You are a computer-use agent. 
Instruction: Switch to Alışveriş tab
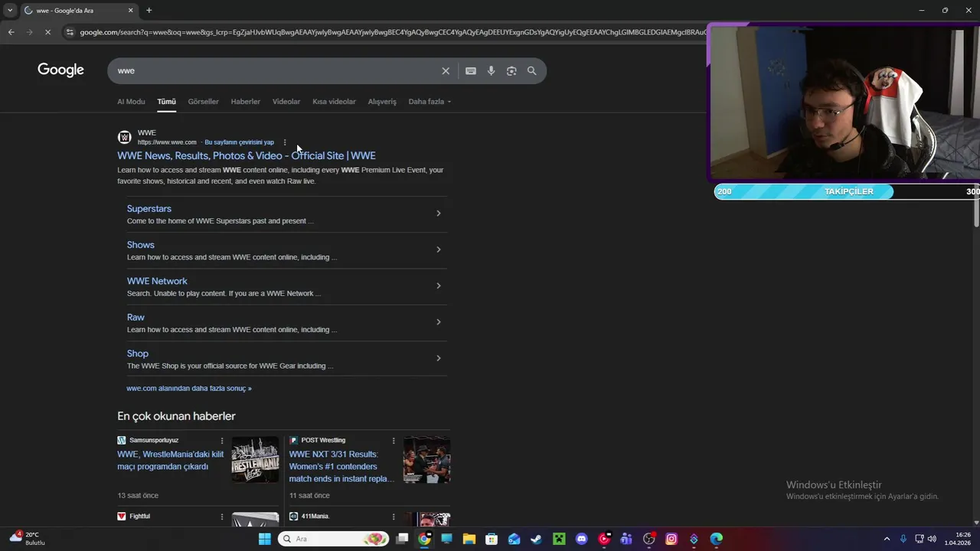click(382, 101)
